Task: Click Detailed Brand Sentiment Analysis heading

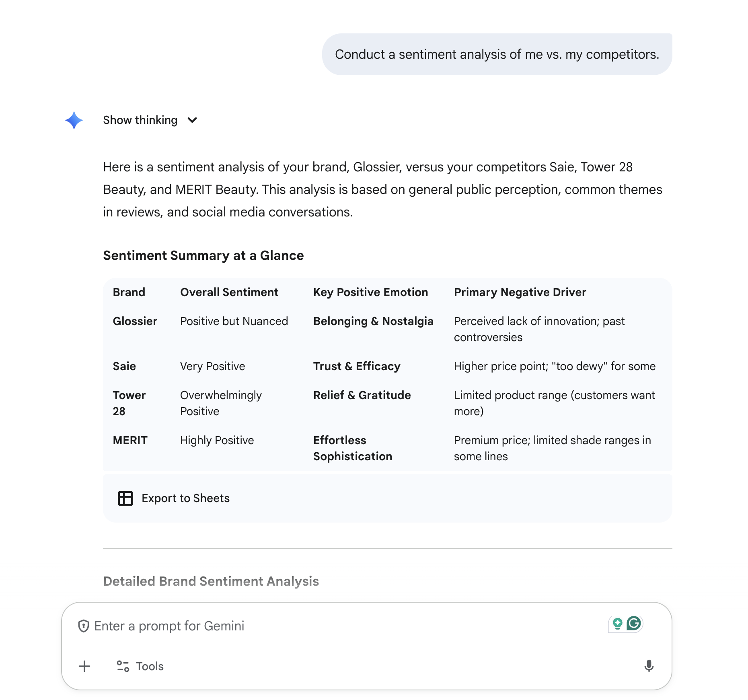Action: (211, 582)
